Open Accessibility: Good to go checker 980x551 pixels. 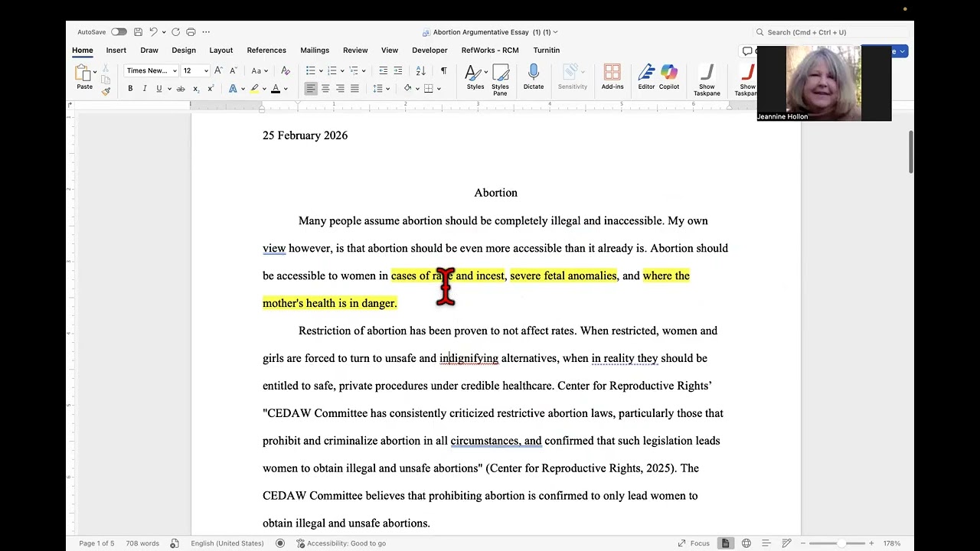341,543
